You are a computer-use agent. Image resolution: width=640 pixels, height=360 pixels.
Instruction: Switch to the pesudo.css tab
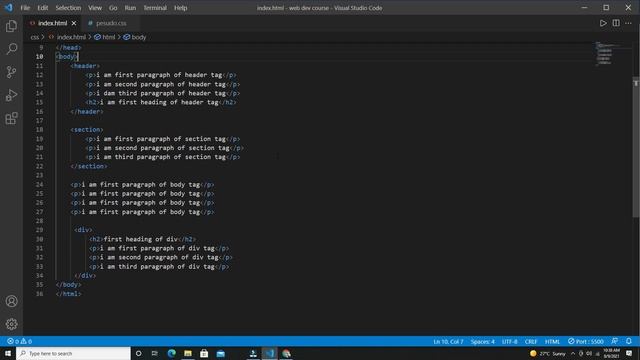pos(111,23)
